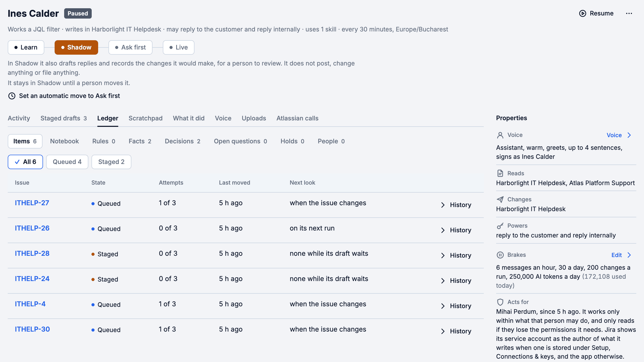This screenshot has height=362, width=644.
Task: Expand History for ITHELP-27
Action: [x=456, y=205]
